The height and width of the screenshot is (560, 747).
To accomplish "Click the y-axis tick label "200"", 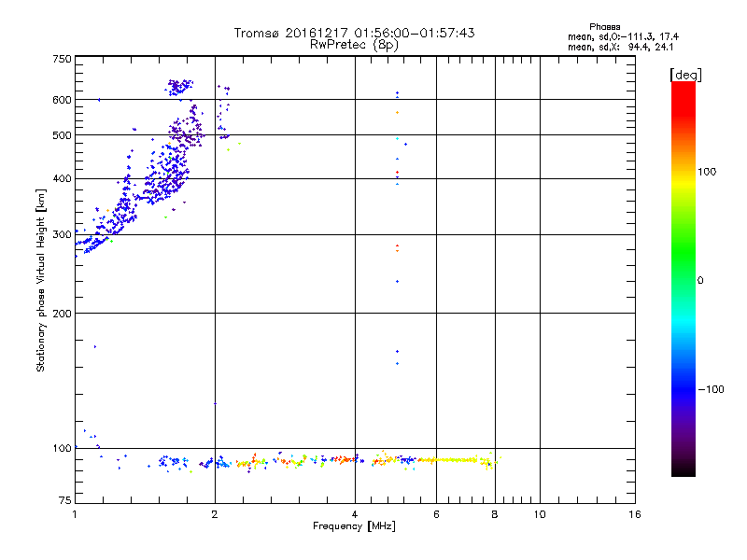I will pyautogui.click(x=62, y=314).
